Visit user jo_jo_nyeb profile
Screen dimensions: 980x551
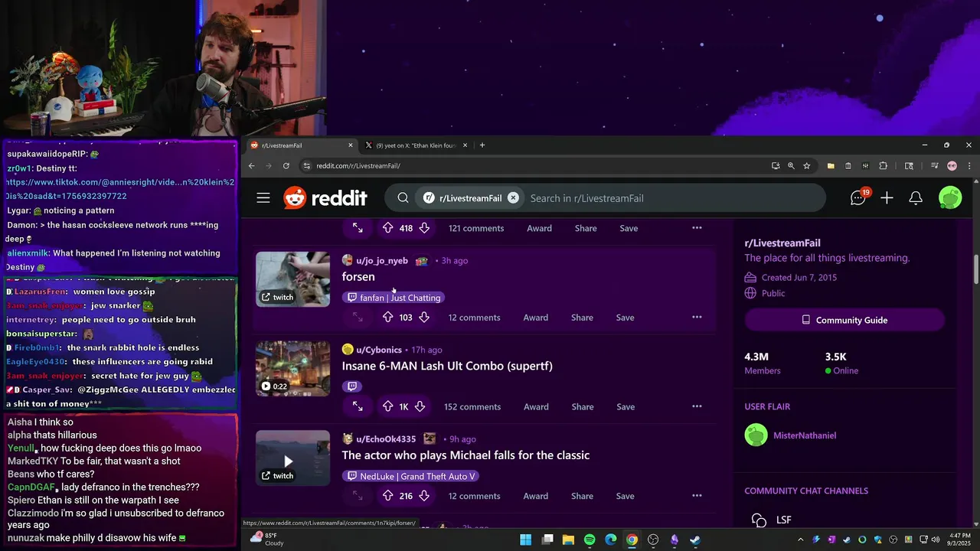(x=382, y=261)
